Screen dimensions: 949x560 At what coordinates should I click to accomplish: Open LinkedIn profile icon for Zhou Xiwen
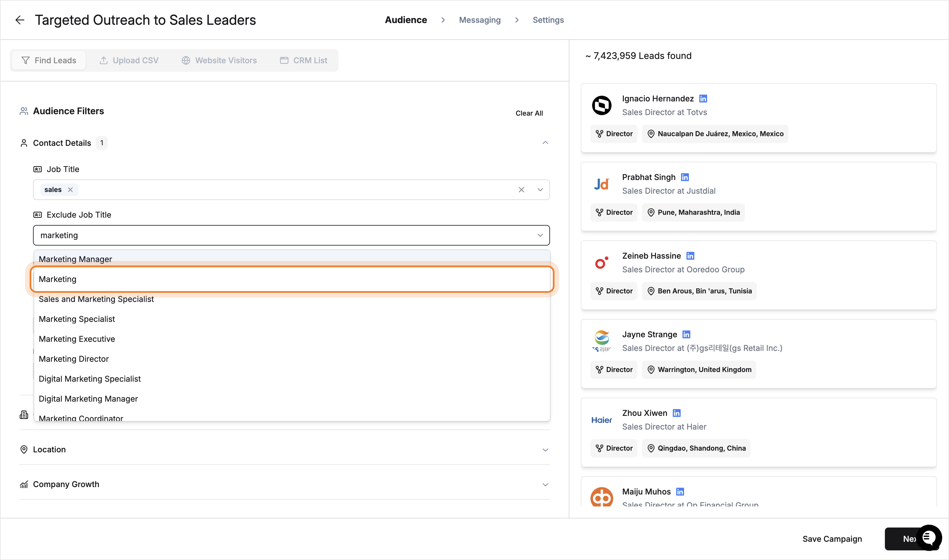(x=676, y=413)
